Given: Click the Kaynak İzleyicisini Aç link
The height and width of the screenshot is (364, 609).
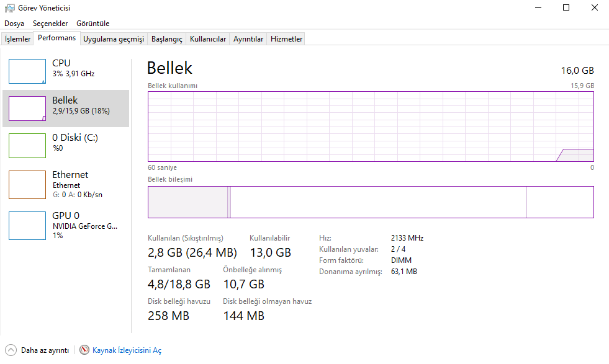Looking at the screenshot, I should point(127,350).
